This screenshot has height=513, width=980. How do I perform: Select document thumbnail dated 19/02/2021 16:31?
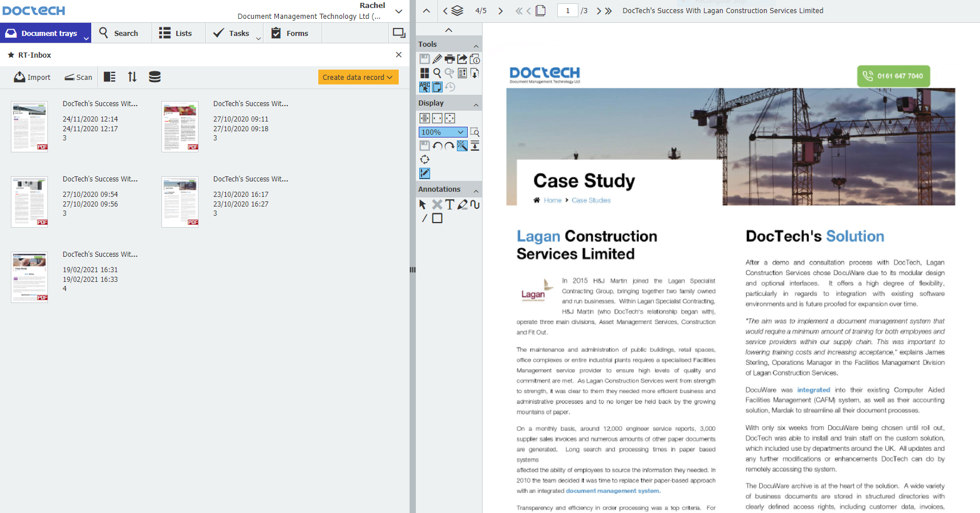pos(30,277)
